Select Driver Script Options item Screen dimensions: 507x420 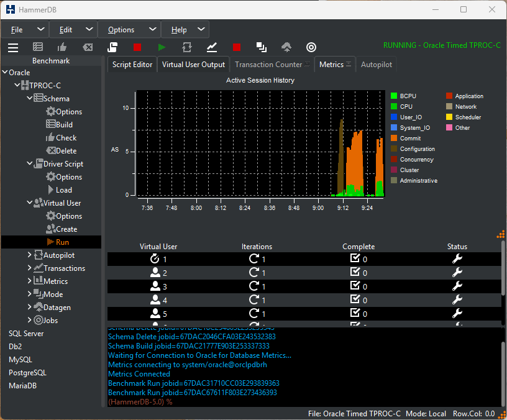[64, 177]
